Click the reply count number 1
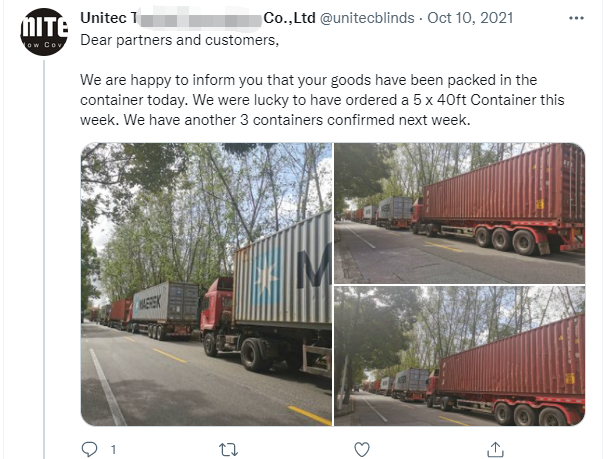603x459 pixels. tap(113, 449)
